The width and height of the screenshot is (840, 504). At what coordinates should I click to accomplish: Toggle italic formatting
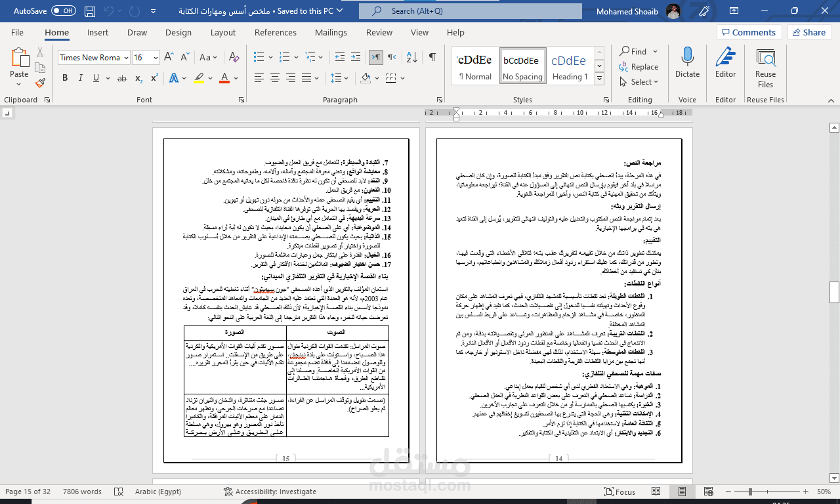[81, 77]
